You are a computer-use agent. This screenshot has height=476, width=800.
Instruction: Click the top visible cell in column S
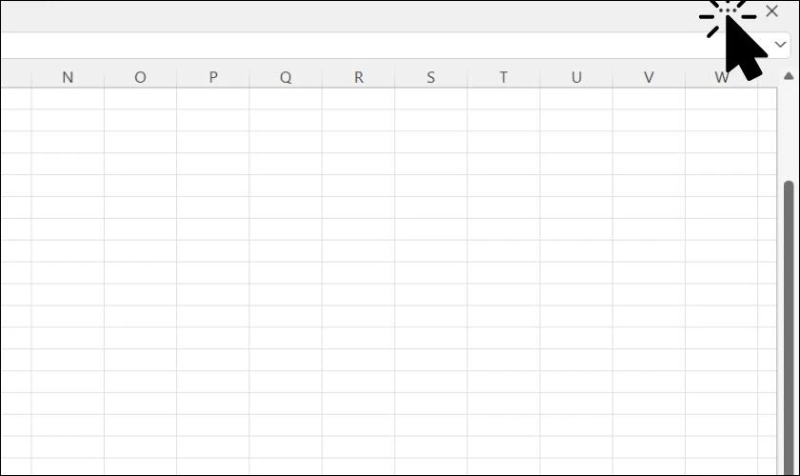(x=431, y=98)
